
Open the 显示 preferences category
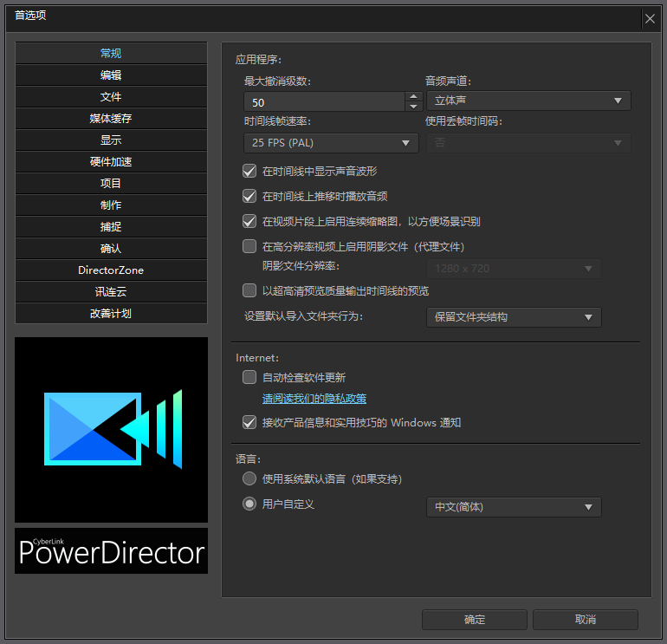coord(111,140)
